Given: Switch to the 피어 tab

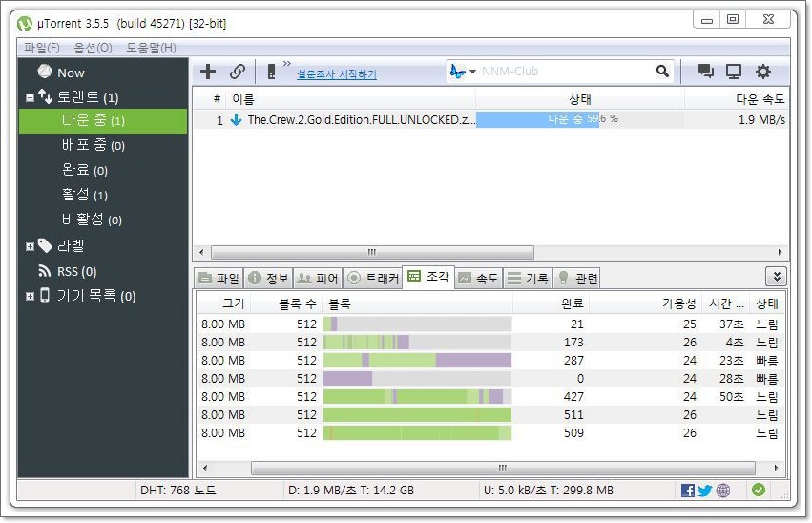Looking at the screenshot, I should tap(318, 279).
